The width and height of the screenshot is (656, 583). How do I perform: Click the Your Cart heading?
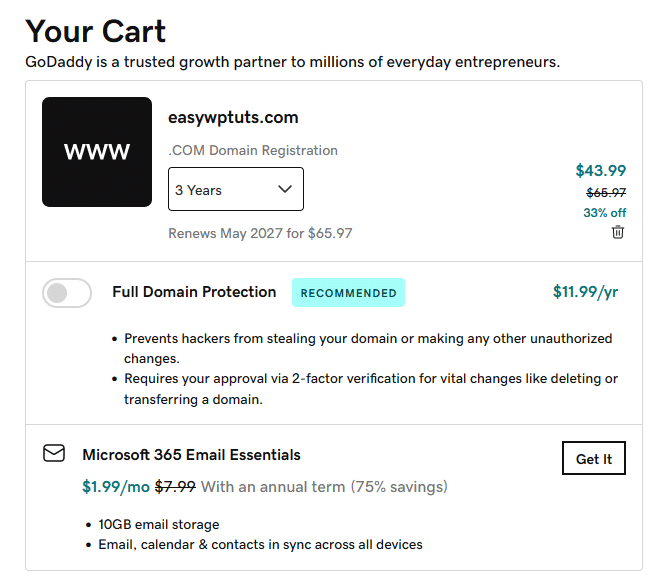(x=96, y=32)
